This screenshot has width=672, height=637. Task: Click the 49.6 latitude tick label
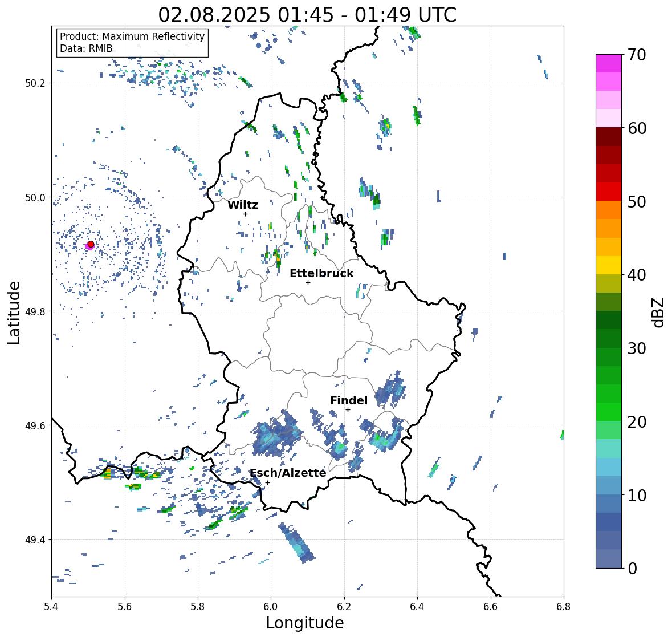point(35,425)
